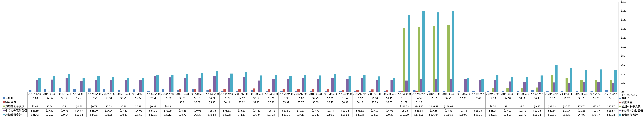Click the $7.43 cell under 2015/03/31
This screenshot has width=644, height=117.
point(256,102)
